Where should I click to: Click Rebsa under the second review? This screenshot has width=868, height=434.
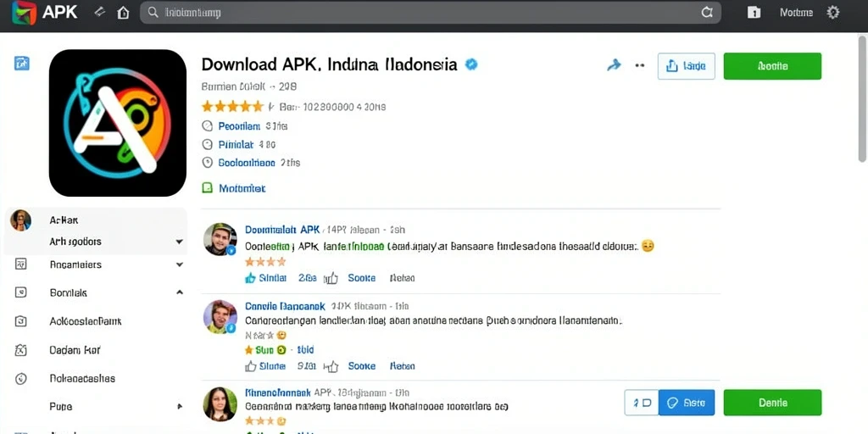point(403,366)
